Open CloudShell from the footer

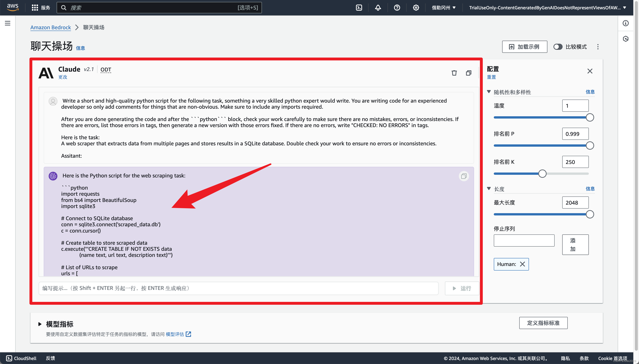tap(21, 358)
